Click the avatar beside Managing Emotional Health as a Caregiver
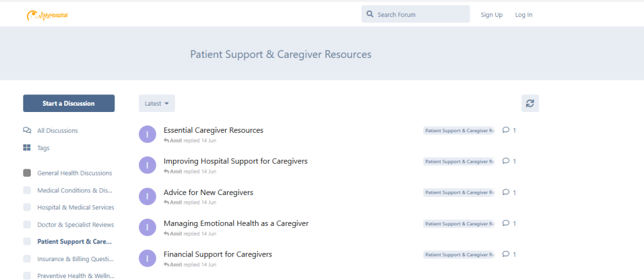The width and height of the screenshot is (644, 280). point(147,227)
